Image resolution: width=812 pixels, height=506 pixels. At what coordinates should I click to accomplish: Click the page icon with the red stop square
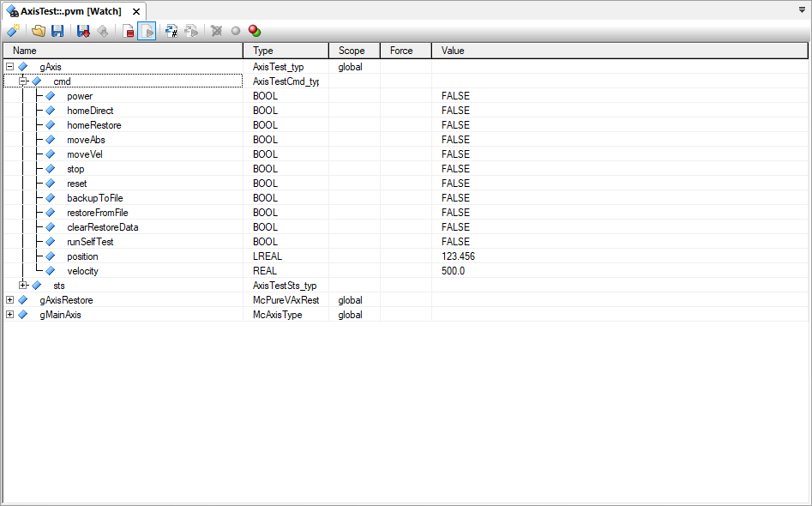pos(128,31)
